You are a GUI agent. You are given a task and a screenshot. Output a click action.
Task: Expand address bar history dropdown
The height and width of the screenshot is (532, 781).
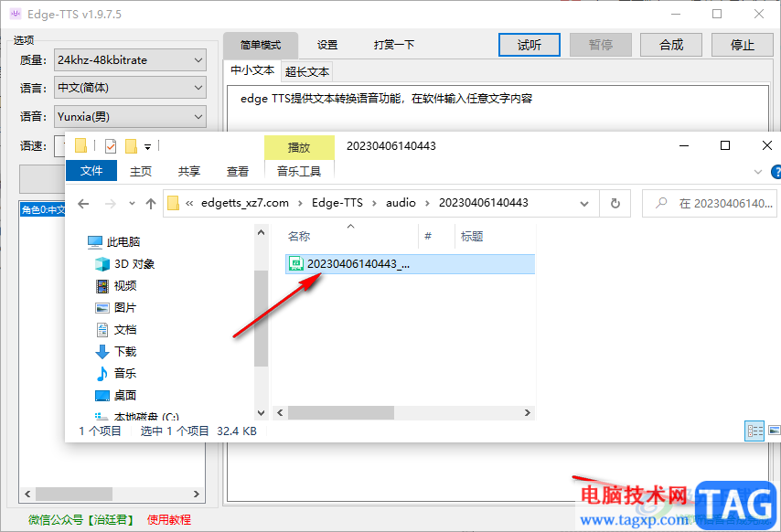coord(584,204)
